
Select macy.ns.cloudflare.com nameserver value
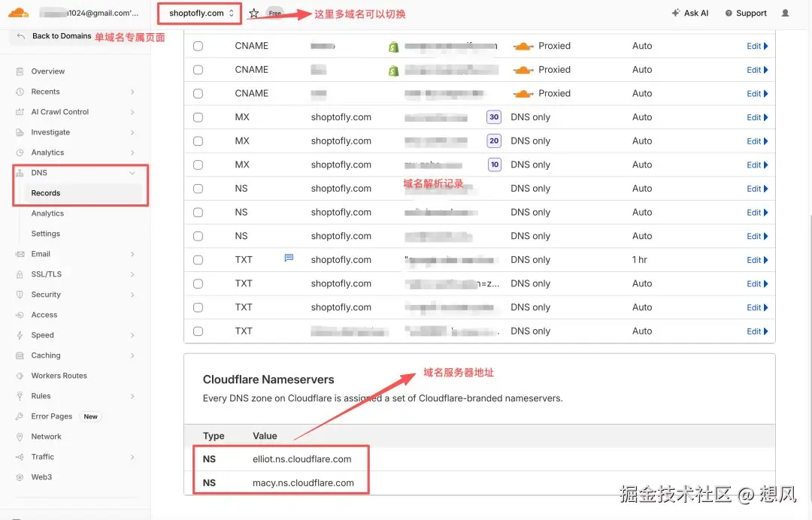(x=304, y=482)
